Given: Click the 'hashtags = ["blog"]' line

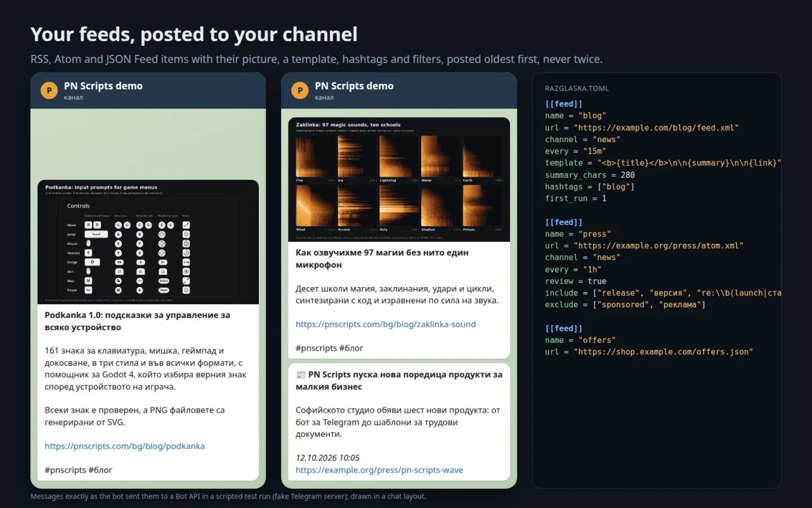Looking at the screenshot, I should pyautogui.click(x=590, y=187).
